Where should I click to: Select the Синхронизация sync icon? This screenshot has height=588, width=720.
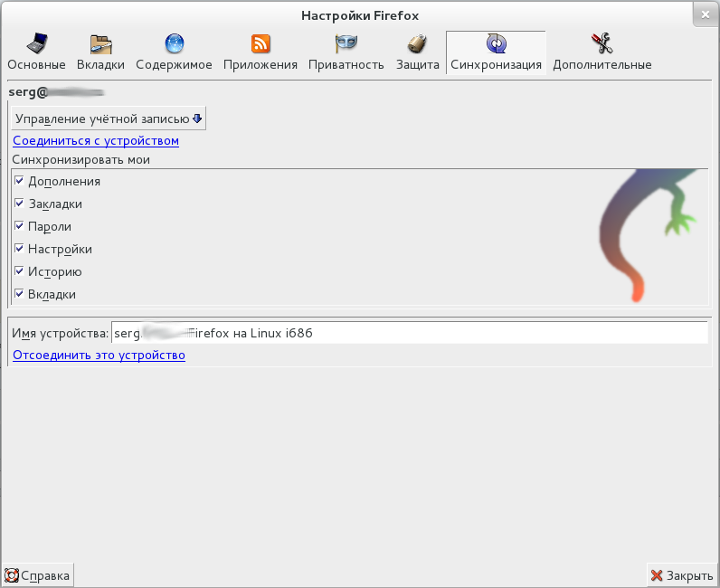pyautogui.click(x=497, y=43)
